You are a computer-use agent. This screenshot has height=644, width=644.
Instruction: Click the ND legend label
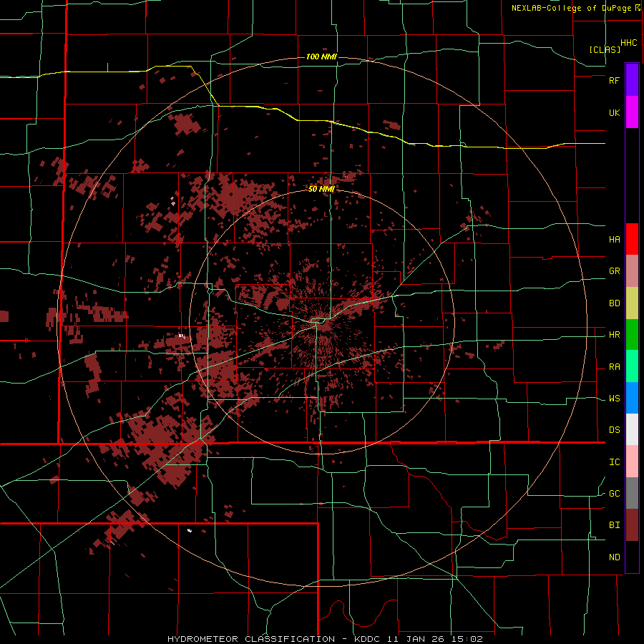pyautogui.click(x=614, y=557)
